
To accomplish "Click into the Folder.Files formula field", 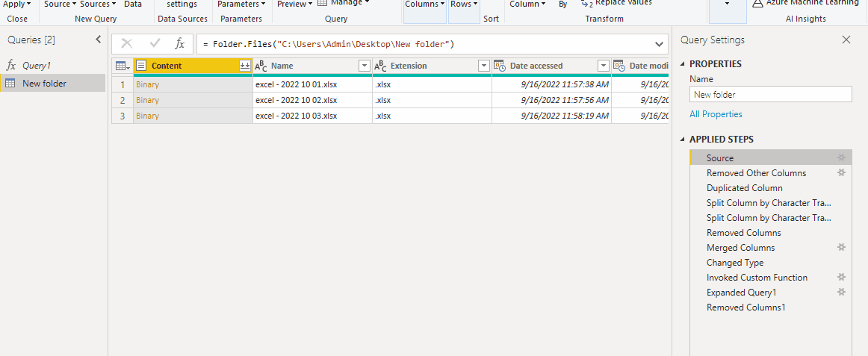I will pyautogui.click(x=424, y=44).
